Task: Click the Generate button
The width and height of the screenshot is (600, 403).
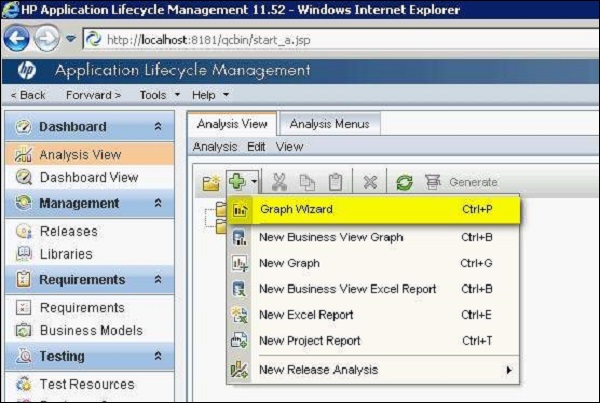Action: pos(462,182)
